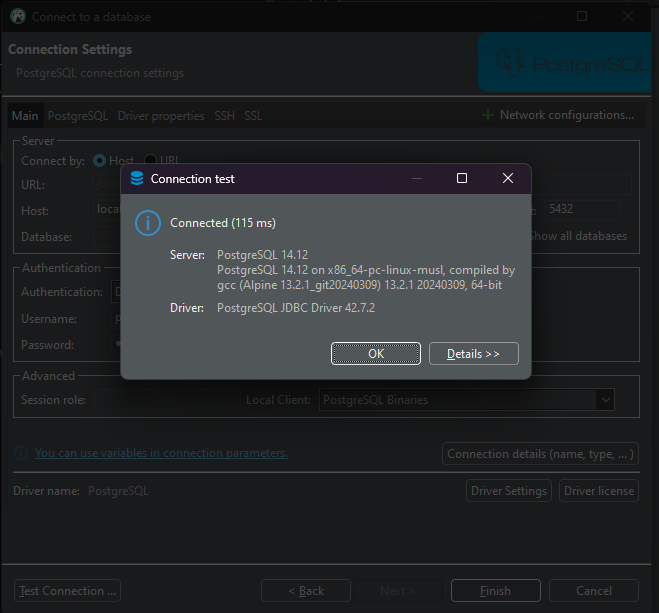Open the Driver properties tab

tap(161, 116)
